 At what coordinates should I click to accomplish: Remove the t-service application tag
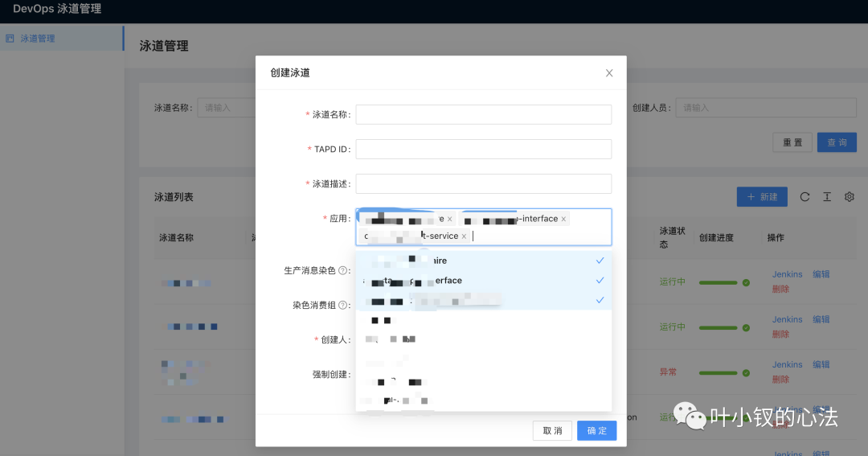(464, 236)
